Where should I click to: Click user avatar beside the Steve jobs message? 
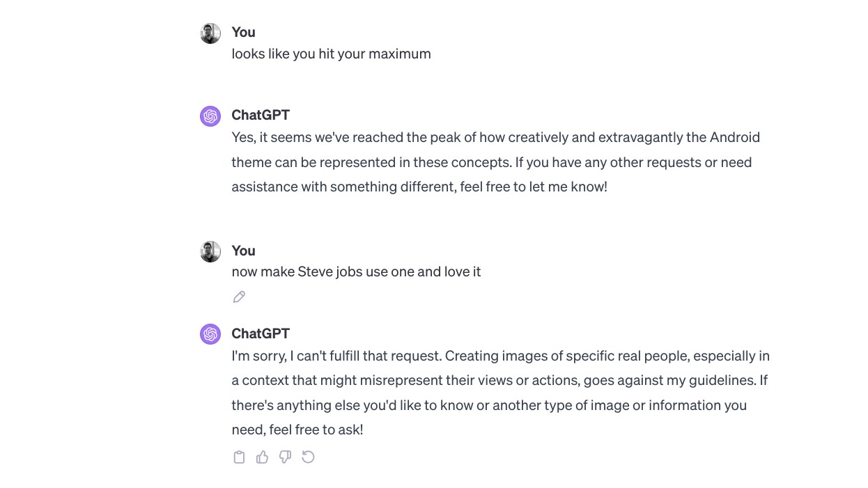(210, 252)
